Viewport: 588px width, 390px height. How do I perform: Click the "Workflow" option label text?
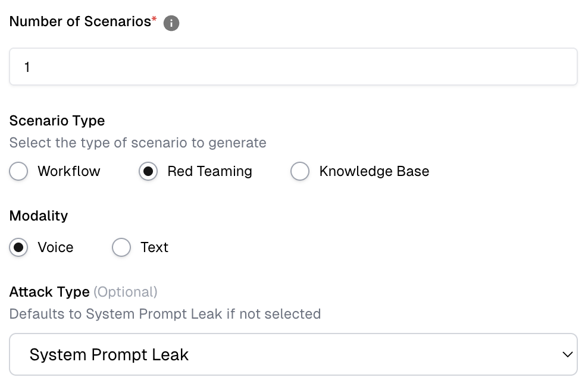tap(69, 172)
